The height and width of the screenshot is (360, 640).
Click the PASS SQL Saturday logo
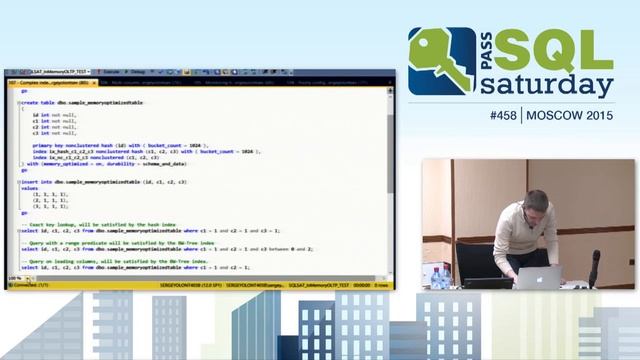[511, 62]
